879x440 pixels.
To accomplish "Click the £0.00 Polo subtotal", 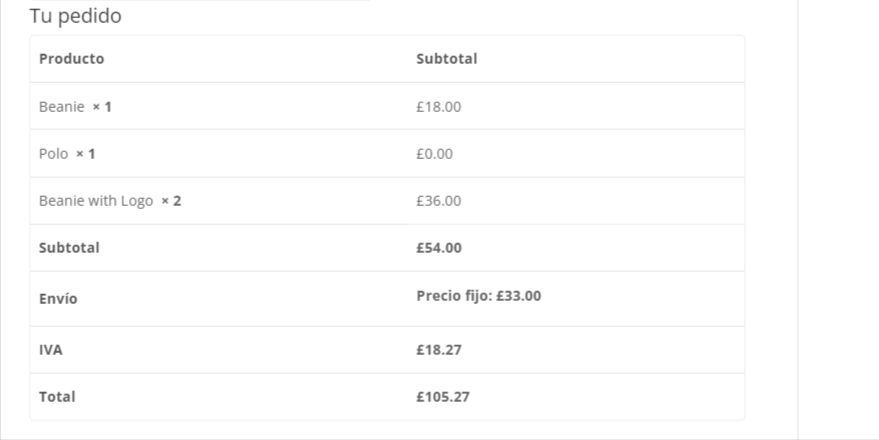I will coord(434,154).
